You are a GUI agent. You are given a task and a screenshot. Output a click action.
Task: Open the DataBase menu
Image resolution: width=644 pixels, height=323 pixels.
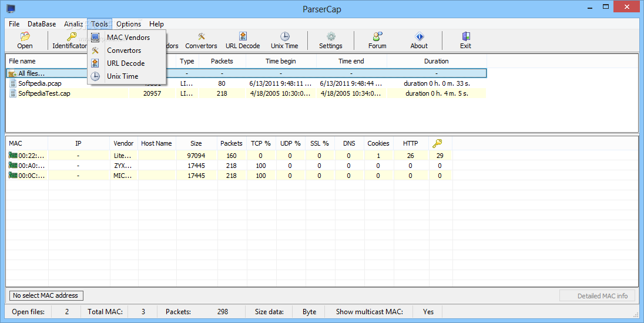tap(42, 24)
